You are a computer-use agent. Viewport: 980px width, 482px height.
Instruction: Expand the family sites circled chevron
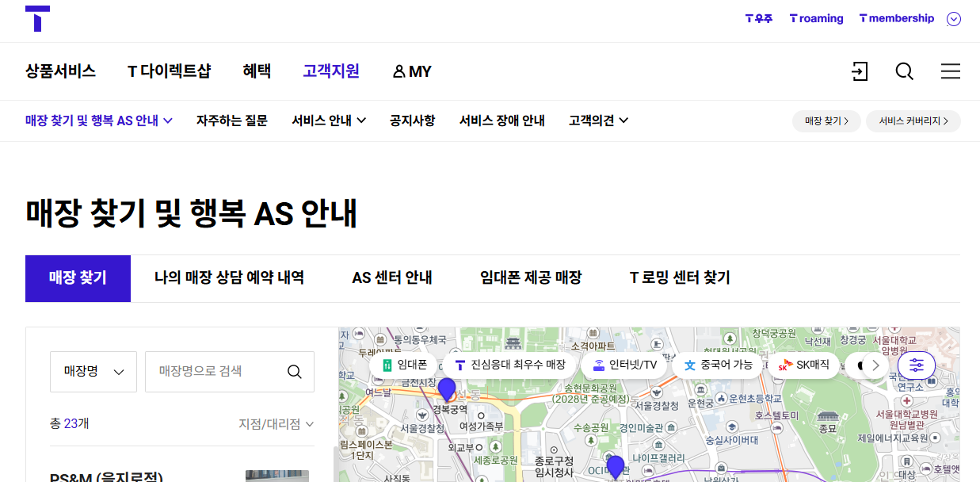point(954,19)
